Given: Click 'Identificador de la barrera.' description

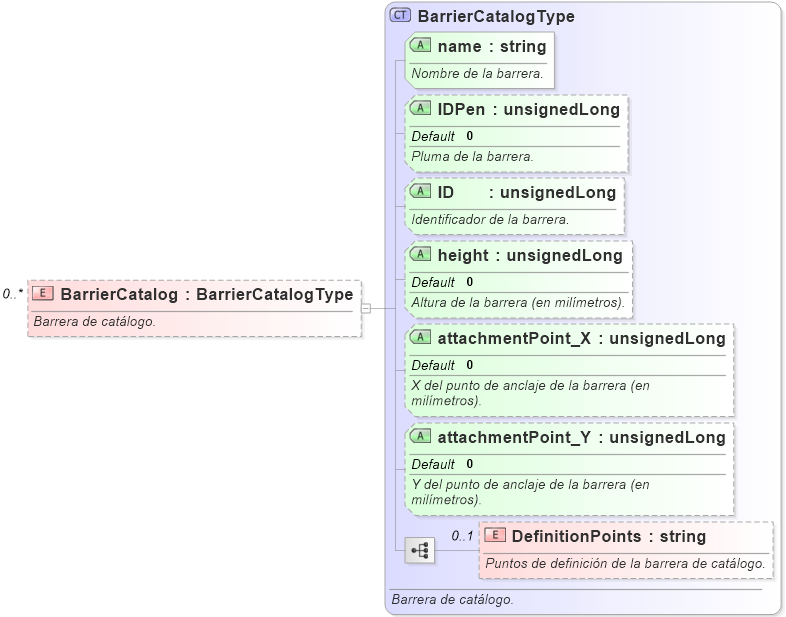Looking at the screenshot, I should pos(490,219).
